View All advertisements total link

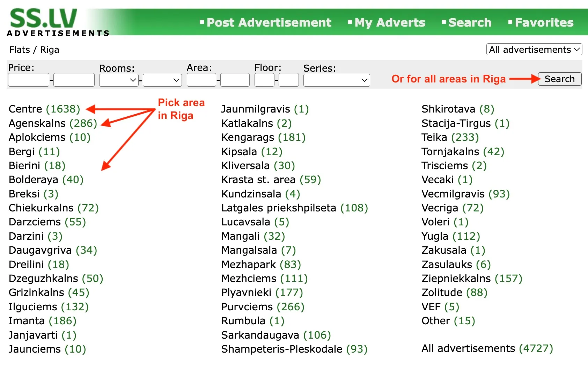coord(468,348)
